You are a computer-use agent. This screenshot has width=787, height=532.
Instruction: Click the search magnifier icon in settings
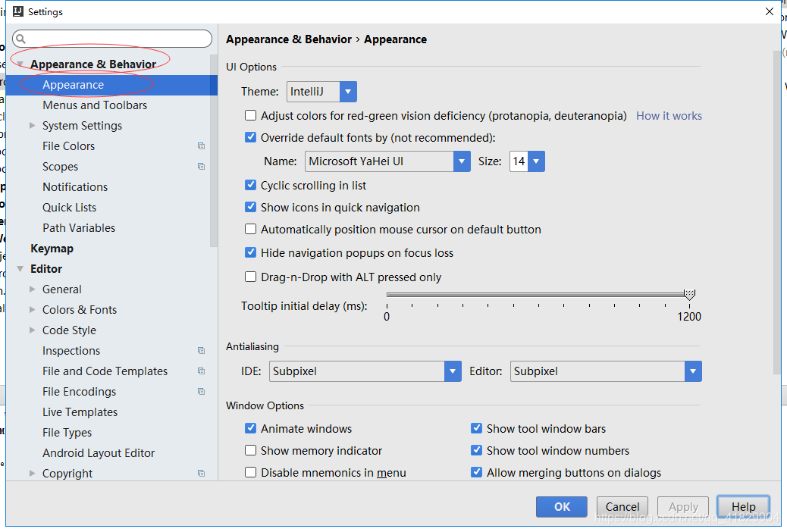pyautogui.click(x=20, y=39)
